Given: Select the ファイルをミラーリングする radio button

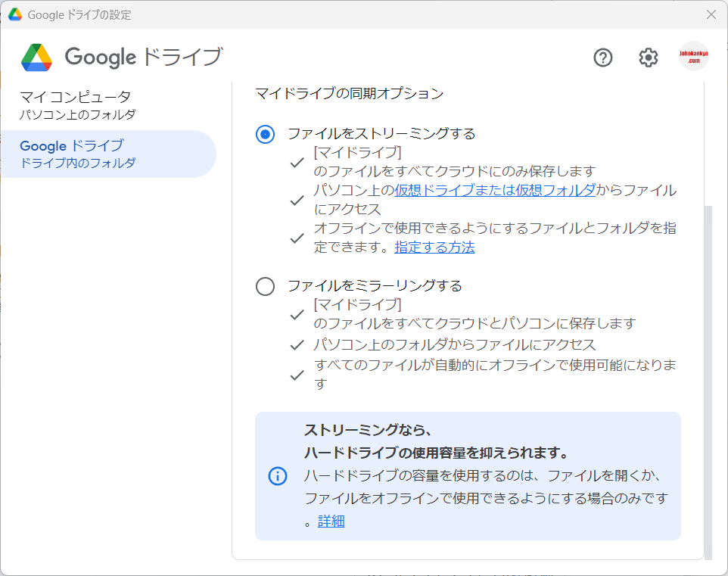Looking at the screenshot, I should (x=265, y=287).
